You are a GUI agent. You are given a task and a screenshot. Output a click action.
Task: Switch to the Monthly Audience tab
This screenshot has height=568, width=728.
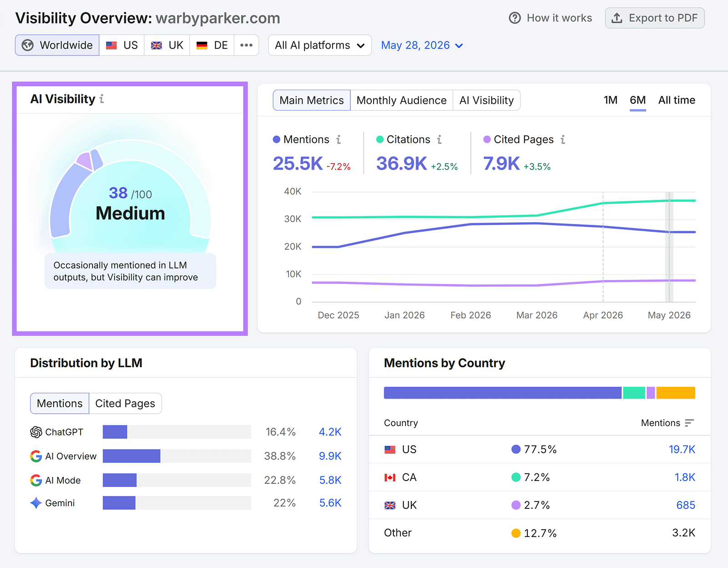point(401,100)
